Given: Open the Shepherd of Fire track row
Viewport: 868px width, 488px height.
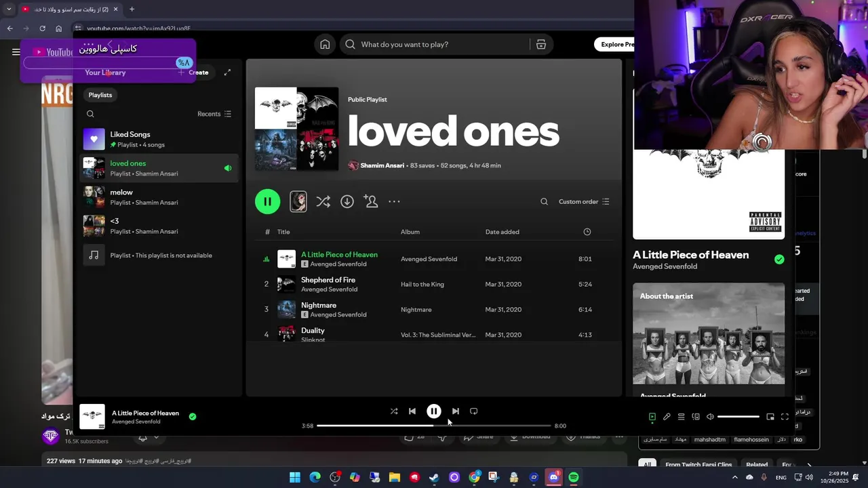Looking at the screenshot, I should point(434,284).
